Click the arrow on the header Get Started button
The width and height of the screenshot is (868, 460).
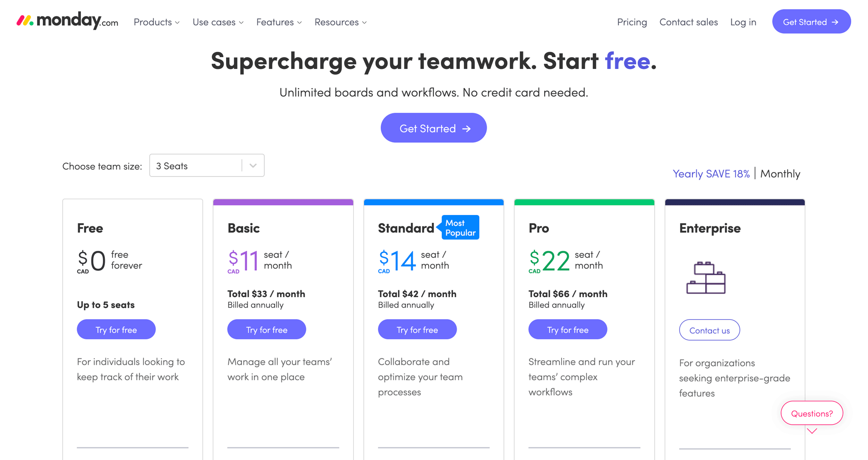[x=835, y=22]
